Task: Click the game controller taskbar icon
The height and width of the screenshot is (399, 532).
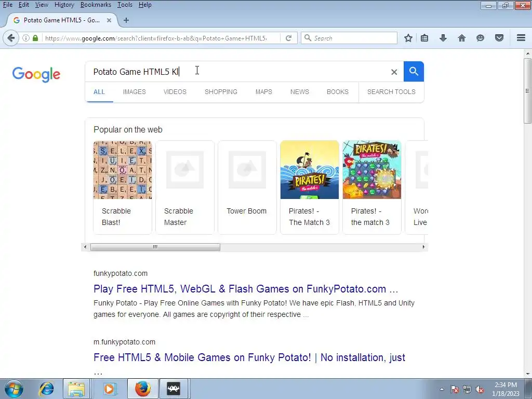Action: coord(174,389)
